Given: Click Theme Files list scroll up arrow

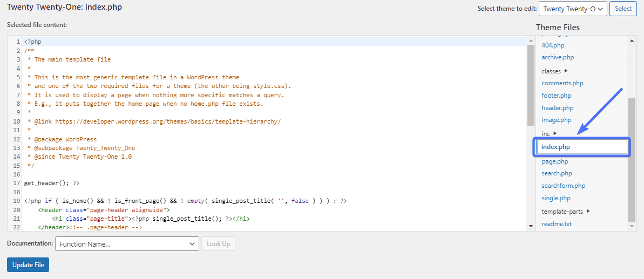Looking at the screenshot, I should [x=632, y=40].
